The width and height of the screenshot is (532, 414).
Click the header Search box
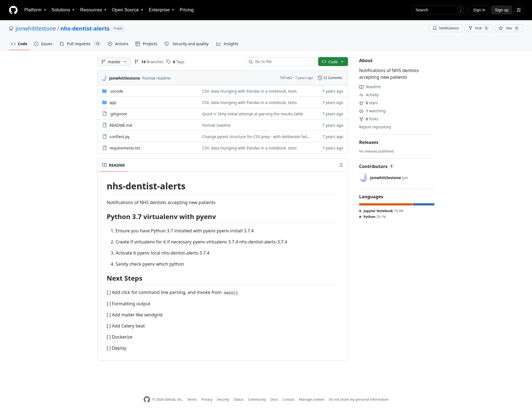(x=439, y=10)
